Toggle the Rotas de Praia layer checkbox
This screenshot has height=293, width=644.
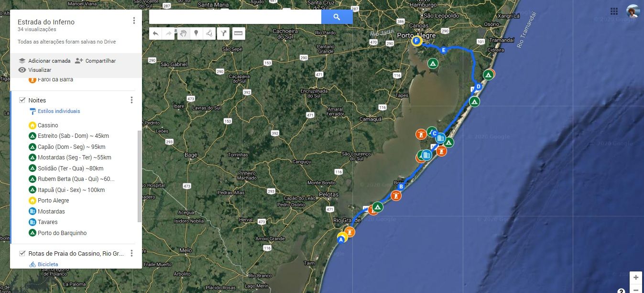click(x=22, y=253)
